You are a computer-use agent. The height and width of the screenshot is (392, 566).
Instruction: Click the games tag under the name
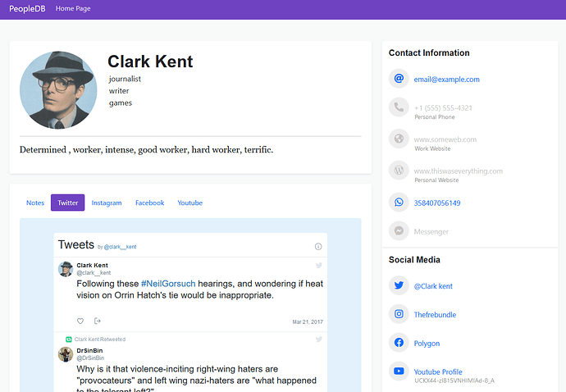121,103
